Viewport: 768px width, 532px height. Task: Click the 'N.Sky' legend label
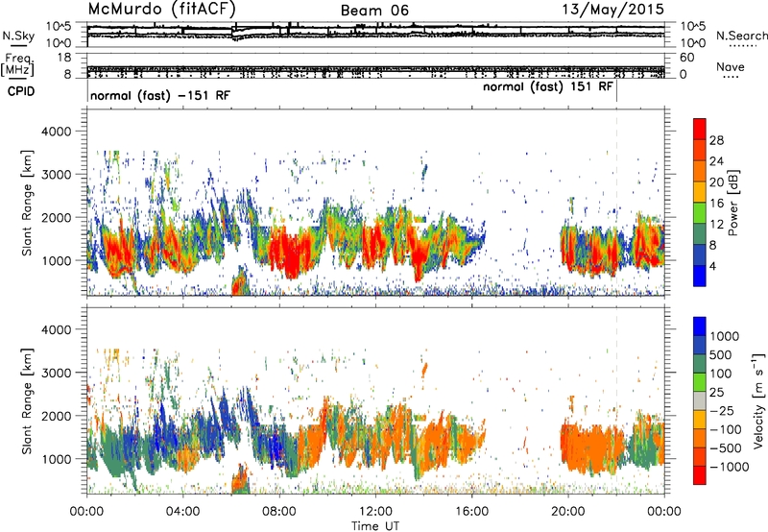pos(18,36)
